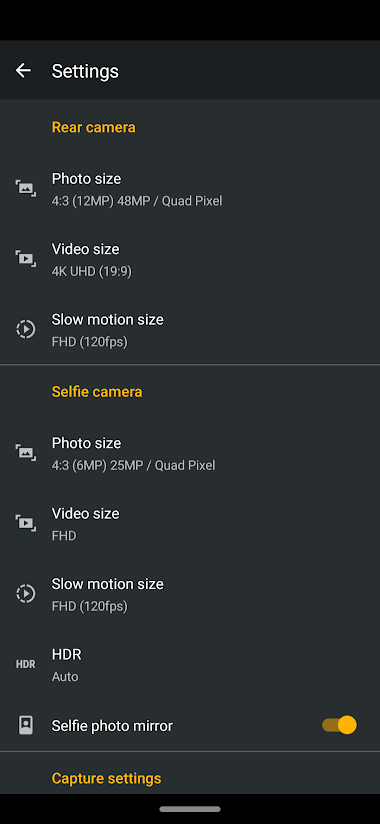The height and width of the screenshot is (824, 380).
Task: Open selfie HDR Auto options
Action: (190, 665)
